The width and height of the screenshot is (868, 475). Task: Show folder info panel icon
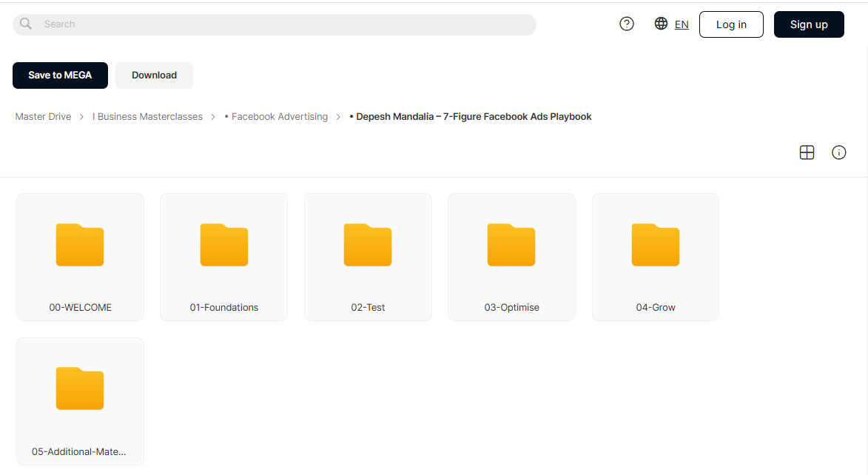pos(839,152)
